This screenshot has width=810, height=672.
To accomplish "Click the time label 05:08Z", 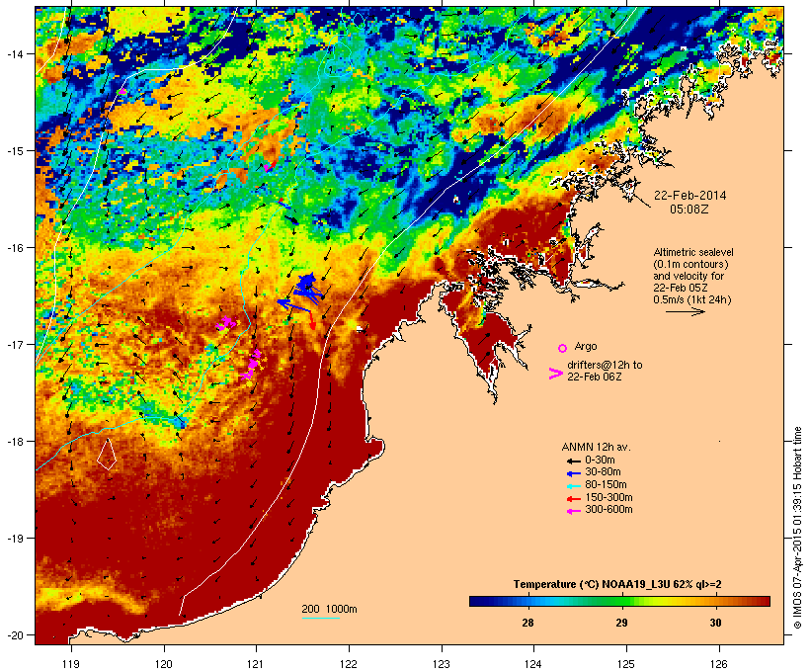I will [689, 210].
